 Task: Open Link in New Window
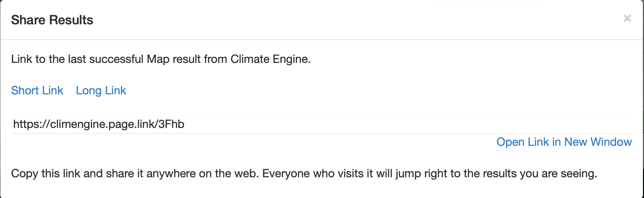[x=564, y=142]
